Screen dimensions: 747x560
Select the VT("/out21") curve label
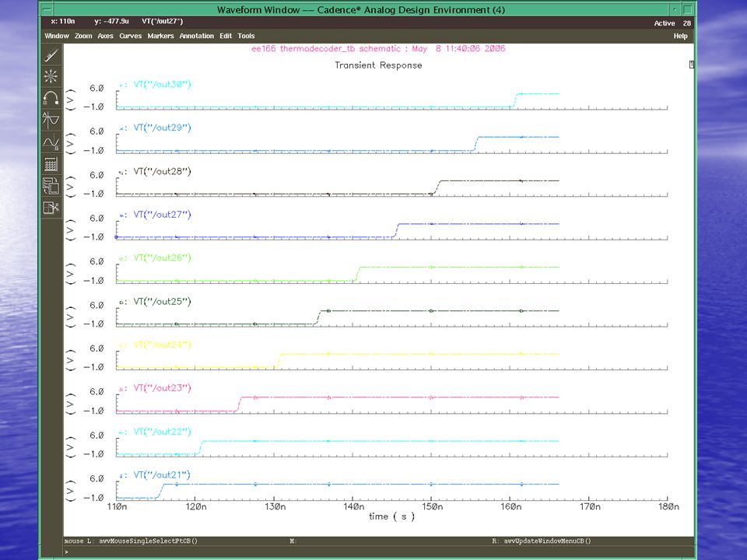(162, 475)
